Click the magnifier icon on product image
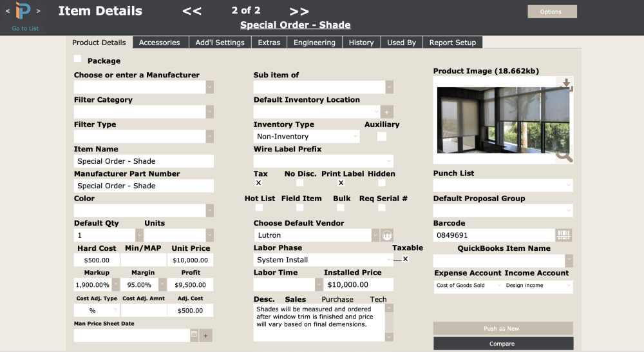 (564, 156)
